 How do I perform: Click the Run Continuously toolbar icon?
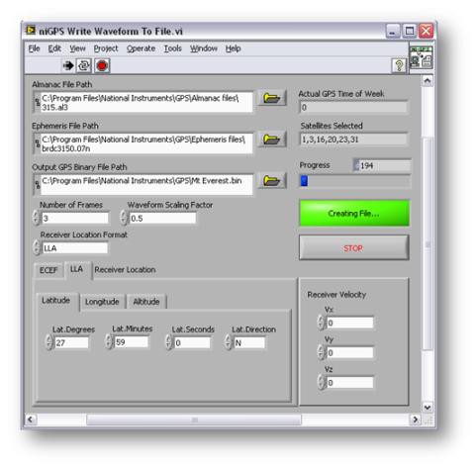click(84, 65)
